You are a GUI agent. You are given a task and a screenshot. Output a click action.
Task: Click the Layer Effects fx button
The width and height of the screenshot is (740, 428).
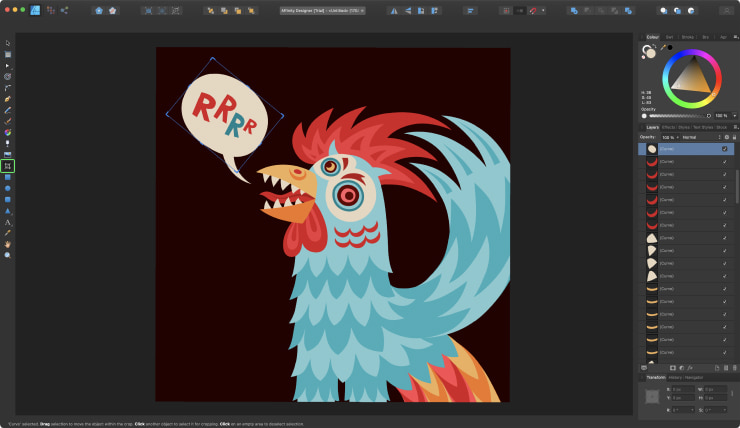pos(690,368)
